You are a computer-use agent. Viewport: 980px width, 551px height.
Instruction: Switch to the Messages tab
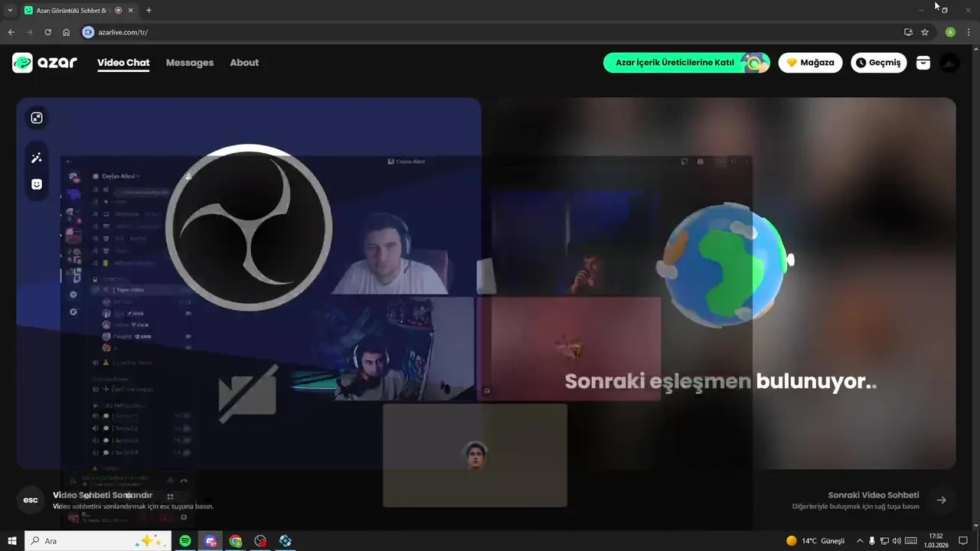[x=190, y=63]
